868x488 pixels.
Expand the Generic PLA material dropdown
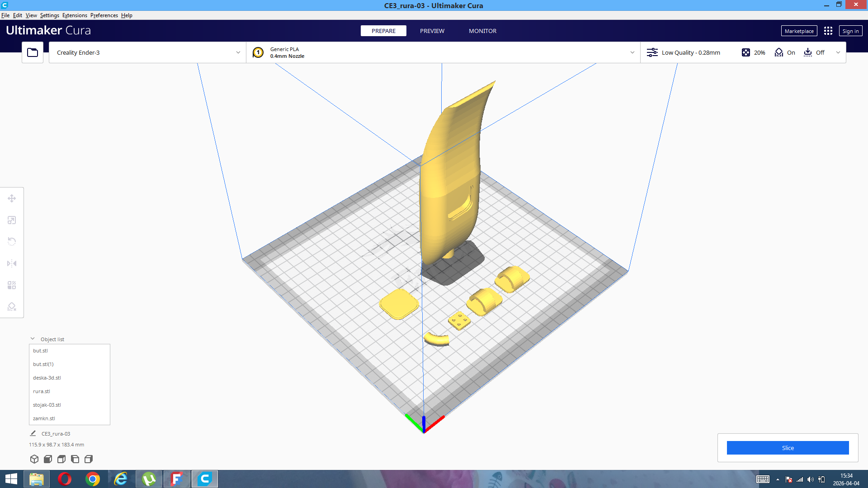[632, 52]
